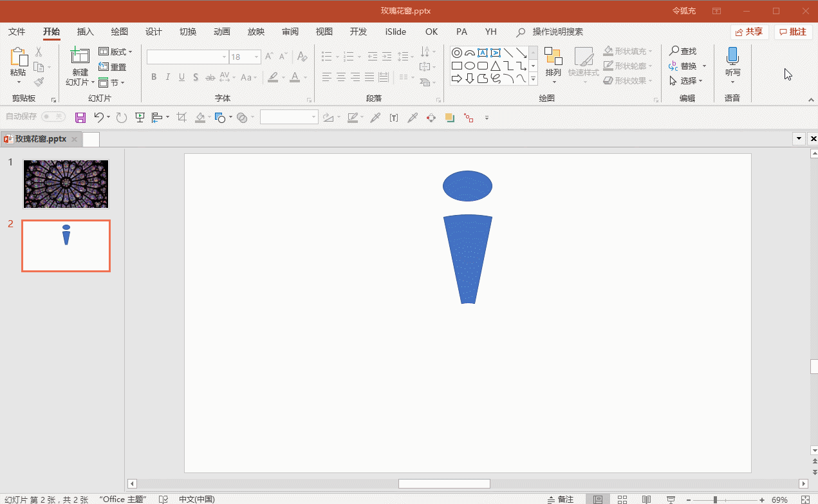Center text in paragraph group
818x504 pixels.
point(341,77)
